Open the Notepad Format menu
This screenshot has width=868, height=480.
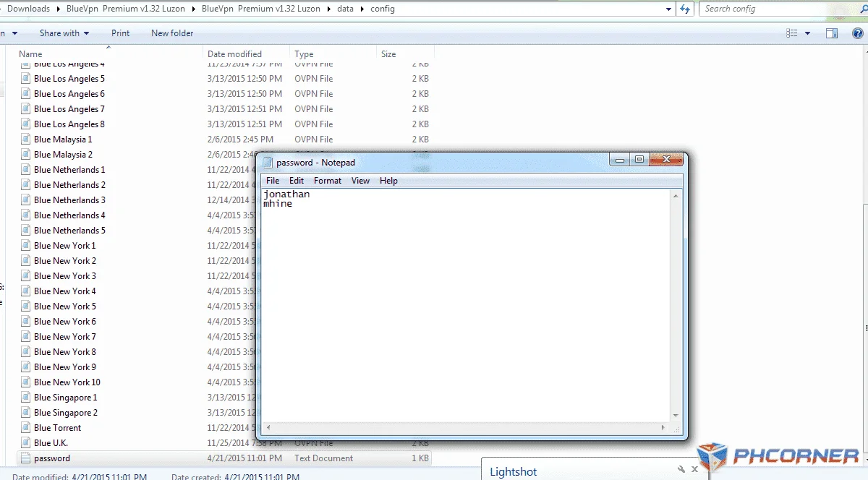pos(328,181)
